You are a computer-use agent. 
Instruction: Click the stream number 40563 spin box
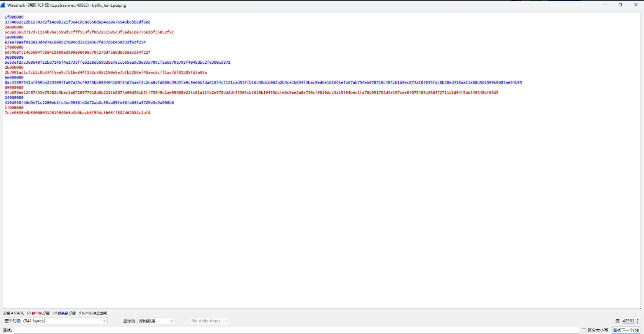630,321
